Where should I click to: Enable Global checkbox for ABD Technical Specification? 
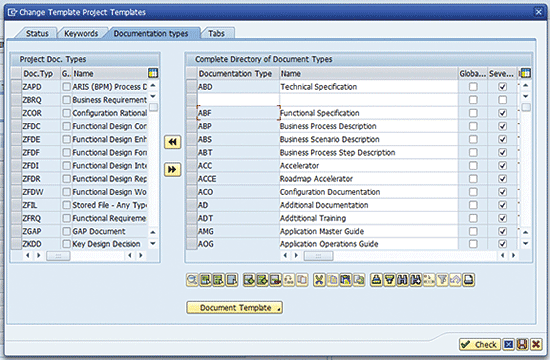click(473, 87)
